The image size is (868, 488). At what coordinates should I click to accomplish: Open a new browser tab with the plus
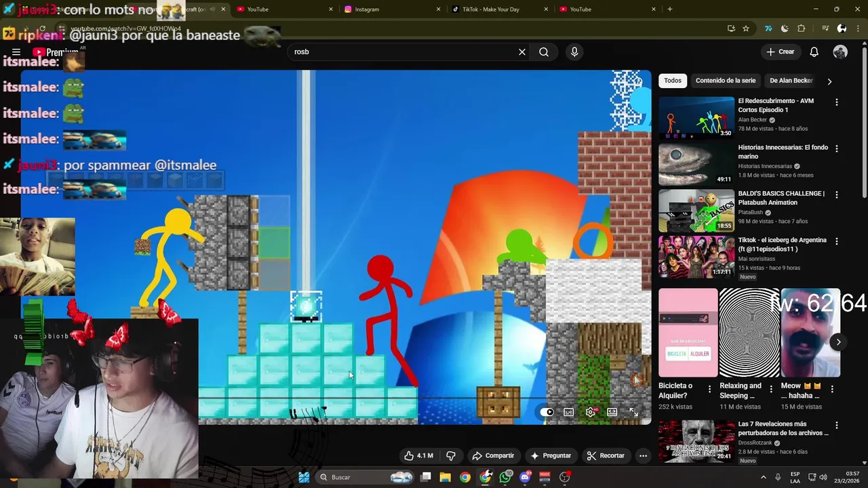coord(670,9)
